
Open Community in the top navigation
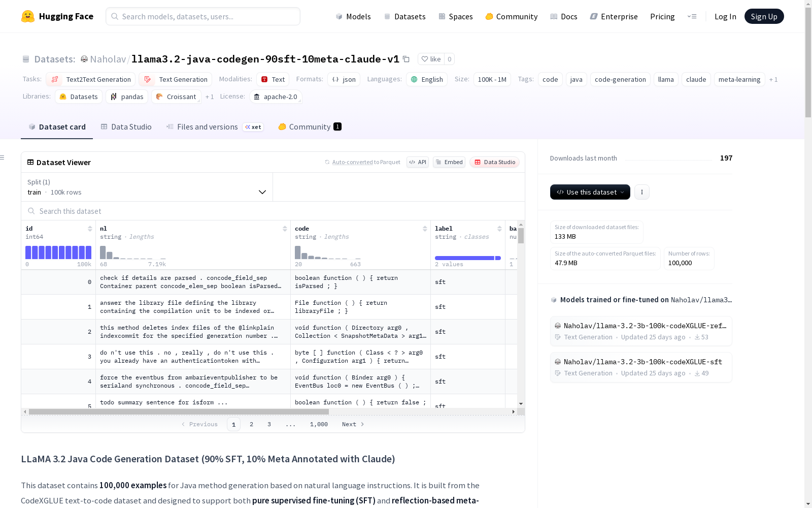coord(512,16)
